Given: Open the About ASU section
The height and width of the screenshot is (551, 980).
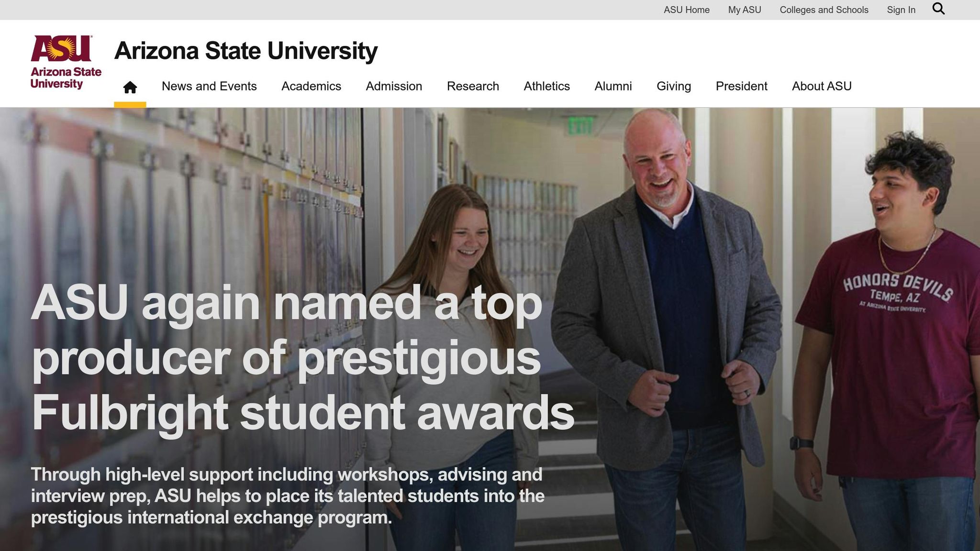Looking at the screenshot, I should (x=821, y=86).
